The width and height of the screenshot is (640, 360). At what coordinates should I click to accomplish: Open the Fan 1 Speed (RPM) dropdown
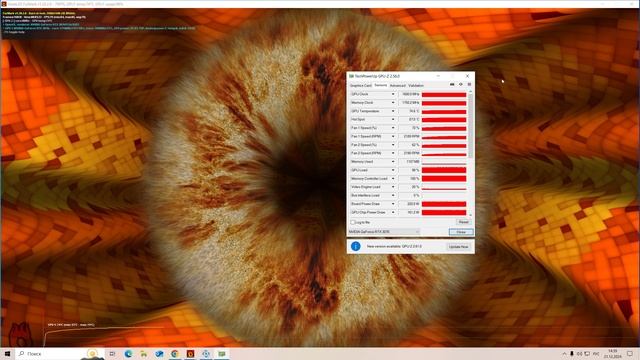[393, 136]
